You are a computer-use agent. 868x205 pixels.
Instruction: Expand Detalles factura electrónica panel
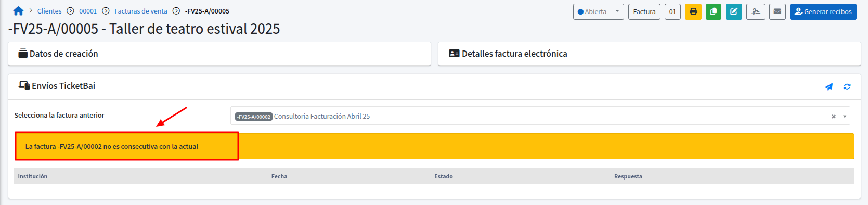pyautogui.click(x=650, y=54)
